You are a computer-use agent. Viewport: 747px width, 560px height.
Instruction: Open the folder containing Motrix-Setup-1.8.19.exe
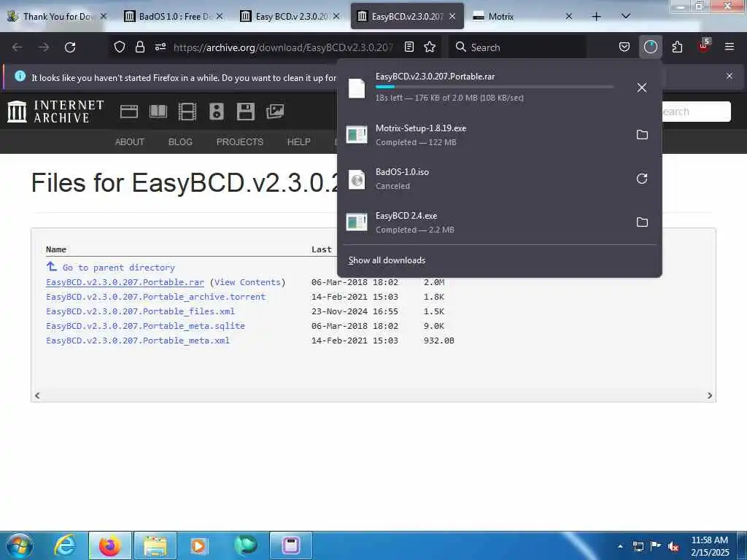642,135
